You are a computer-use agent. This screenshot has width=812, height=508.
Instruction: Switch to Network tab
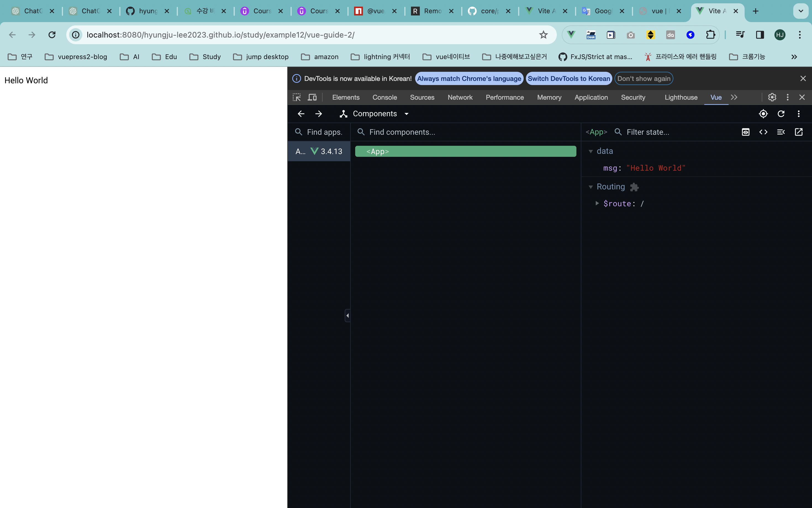(x=460, y=97)
